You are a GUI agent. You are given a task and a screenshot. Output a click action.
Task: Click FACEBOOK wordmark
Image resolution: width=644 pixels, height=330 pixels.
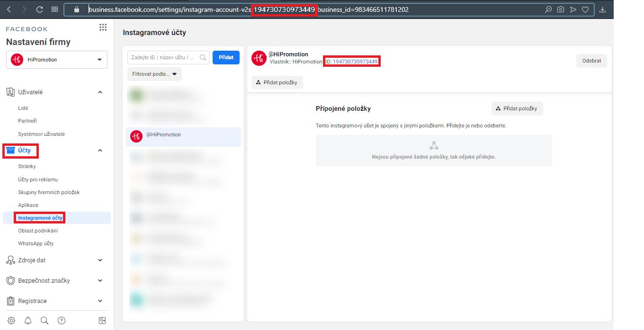[27, 29]
